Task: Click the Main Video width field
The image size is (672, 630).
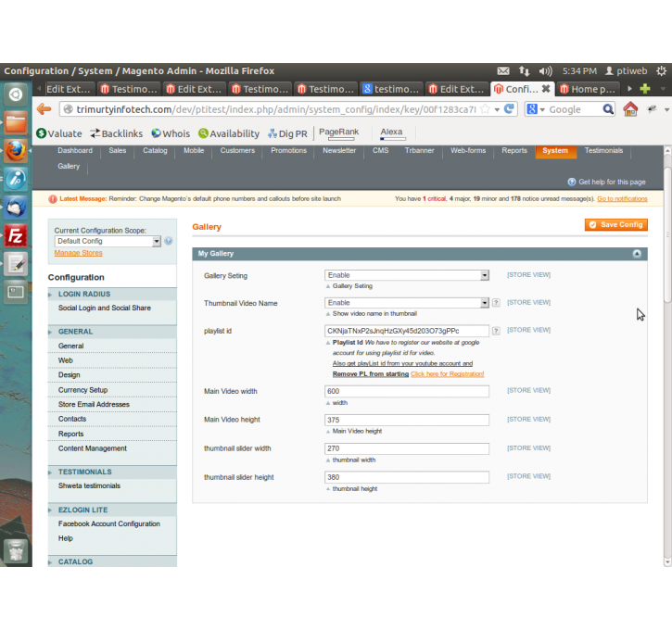Action: coord(407,391)
